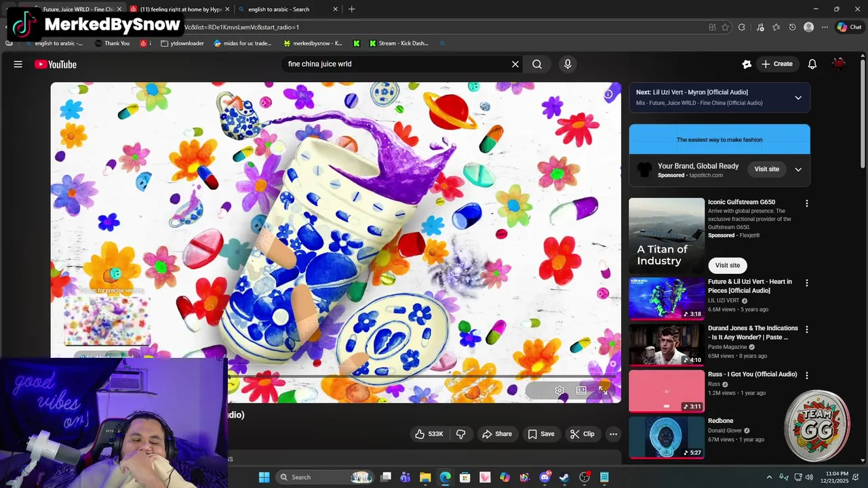Open the Redbone video title
The width and height of the screenshot is (868, 488).
[720, 421]
